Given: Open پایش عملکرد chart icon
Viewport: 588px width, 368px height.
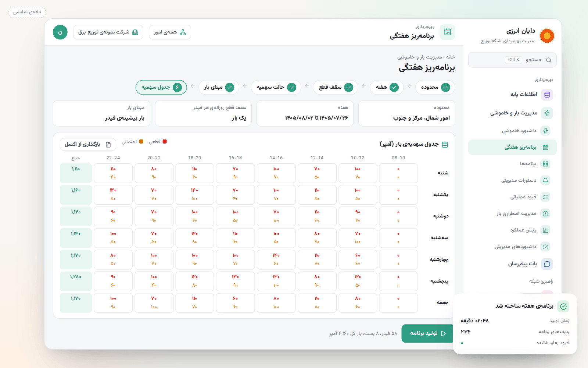Looking at the screenshot, I should click(545, 230).
